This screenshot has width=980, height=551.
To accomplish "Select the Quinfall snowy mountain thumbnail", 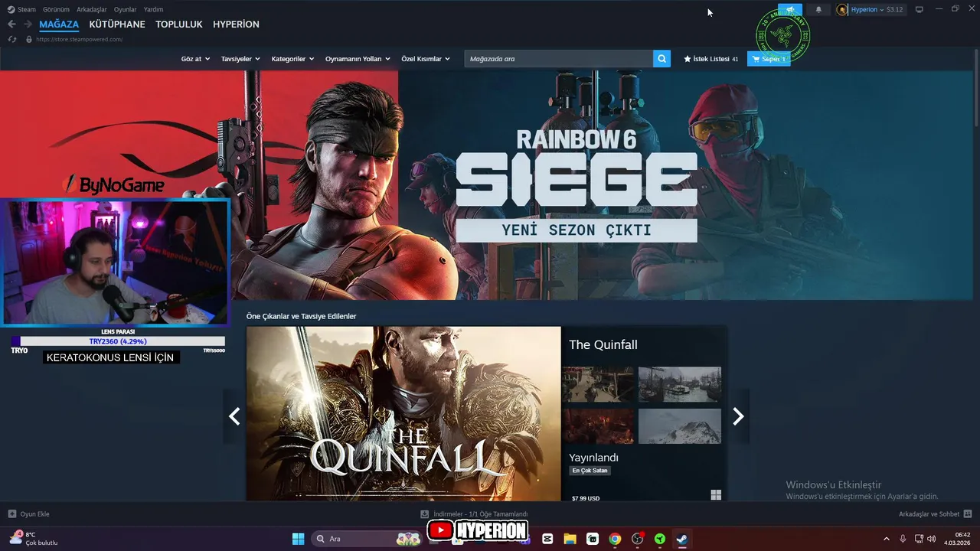I will point(680,425).
